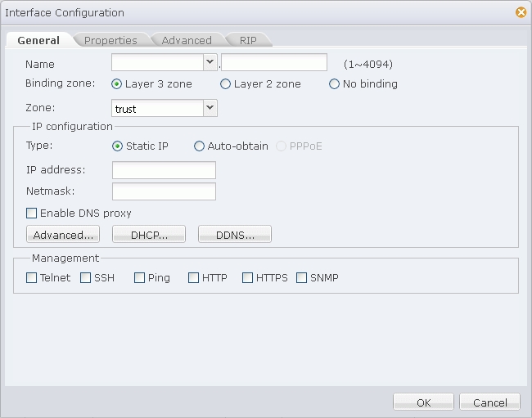This screenshot has width=532, height=418.
Task: Focus the Netmask input field
Action: click(164, 191)
